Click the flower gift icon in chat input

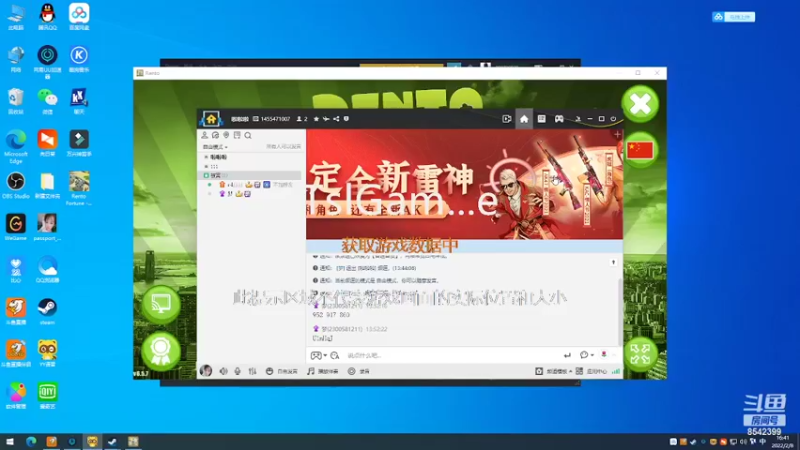(604, 355)
